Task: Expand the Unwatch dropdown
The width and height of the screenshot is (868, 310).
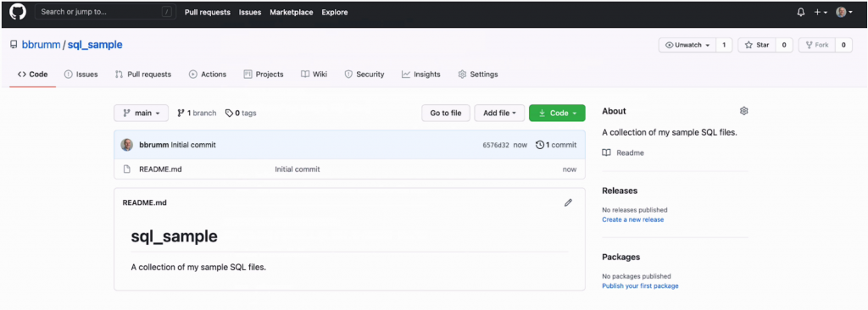Action: coord(687,46)
